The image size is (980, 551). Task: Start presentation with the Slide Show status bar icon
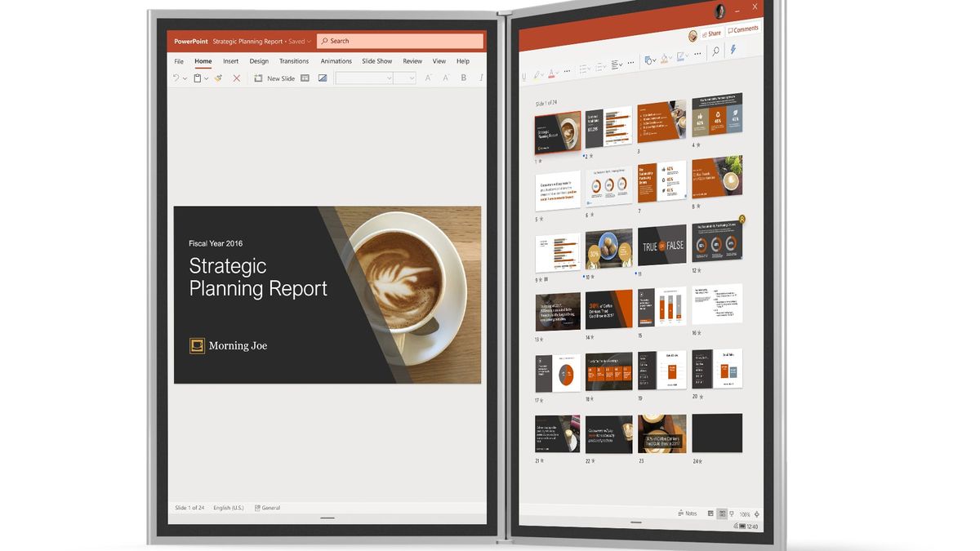coord(732,513)
